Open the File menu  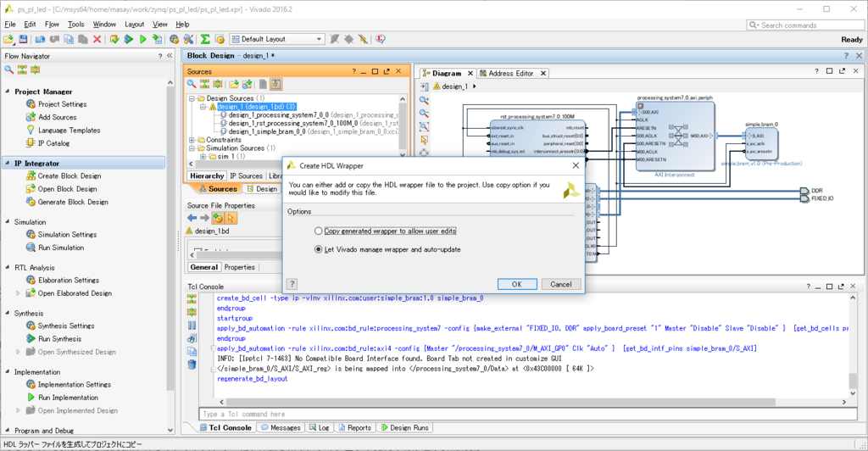point(10,25)
